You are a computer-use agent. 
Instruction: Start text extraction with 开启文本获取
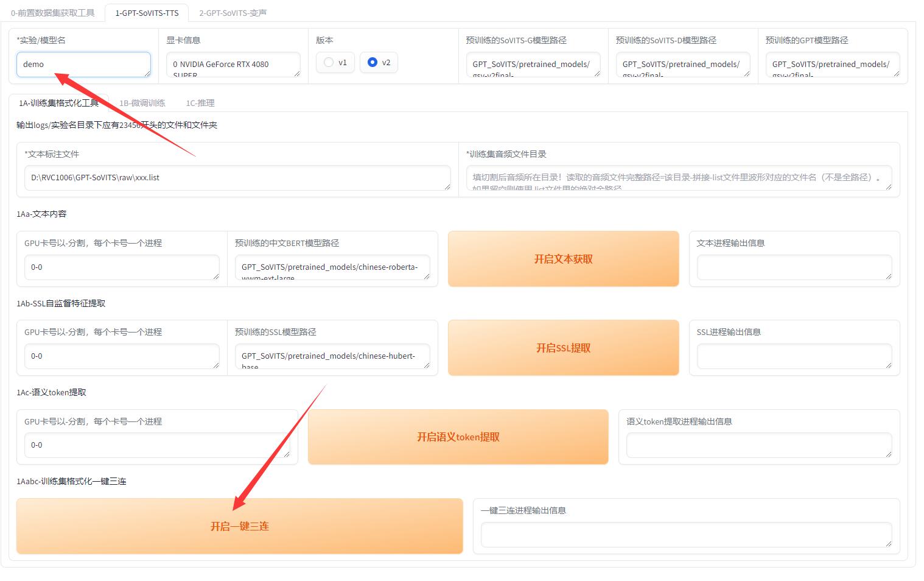point(563,259)
